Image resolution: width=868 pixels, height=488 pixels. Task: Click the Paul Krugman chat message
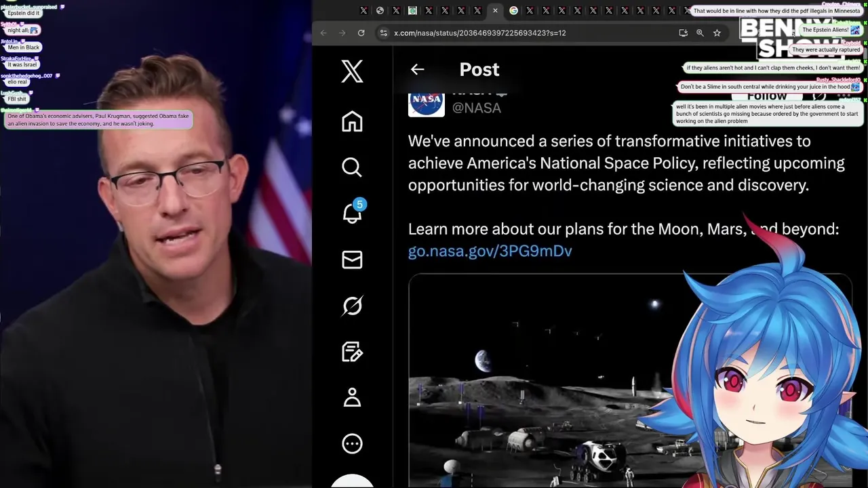coord(98,120)
